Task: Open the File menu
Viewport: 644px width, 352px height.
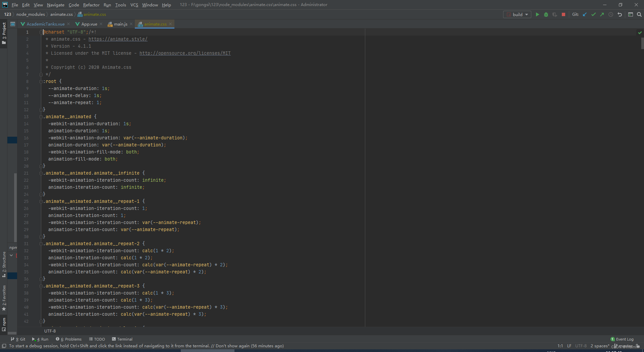Action: coord(15,5)
